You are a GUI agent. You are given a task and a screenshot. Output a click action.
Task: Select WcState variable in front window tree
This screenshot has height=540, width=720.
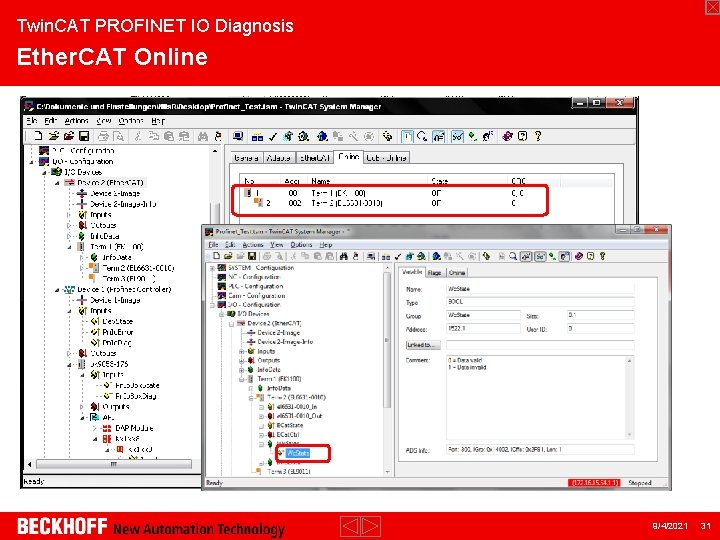click(298, 453)
